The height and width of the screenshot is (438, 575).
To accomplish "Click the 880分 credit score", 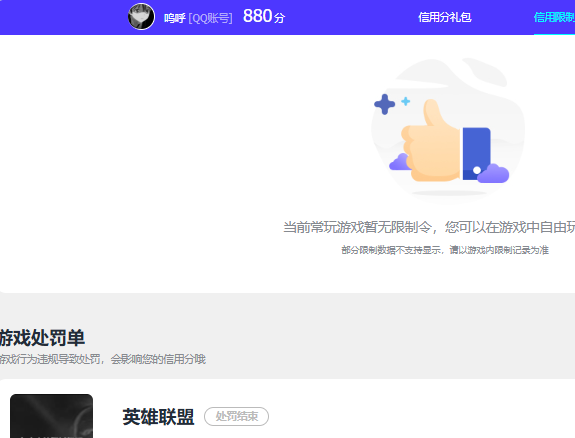I will point(264,17).
